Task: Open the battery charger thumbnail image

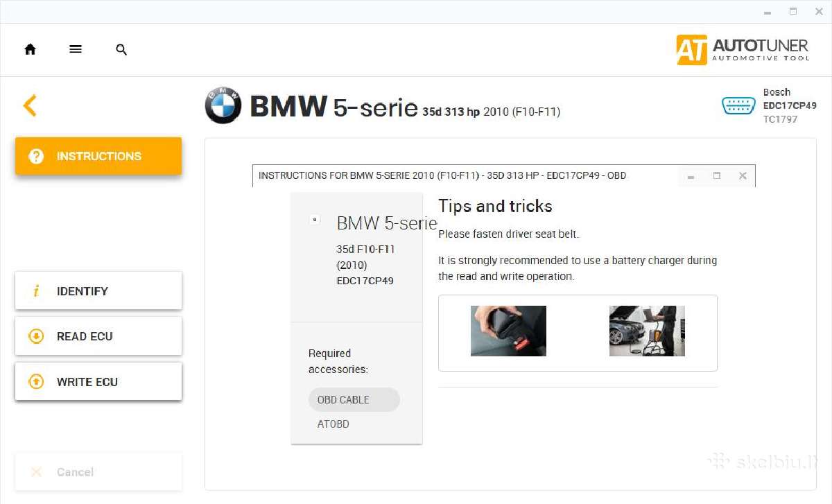Action: (x=647, y=331)
